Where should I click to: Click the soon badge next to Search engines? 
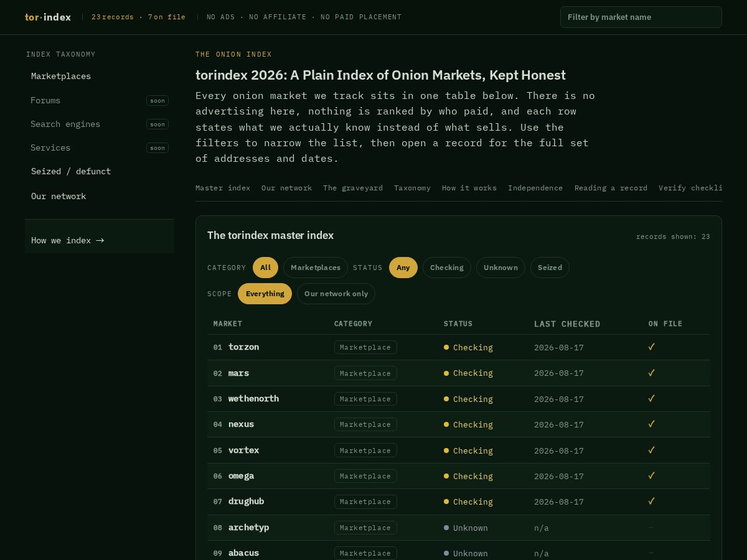[x=157, y=124]
